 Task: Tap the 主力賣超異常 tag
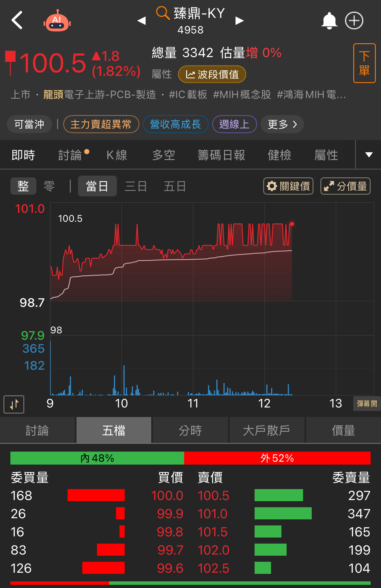101,124
